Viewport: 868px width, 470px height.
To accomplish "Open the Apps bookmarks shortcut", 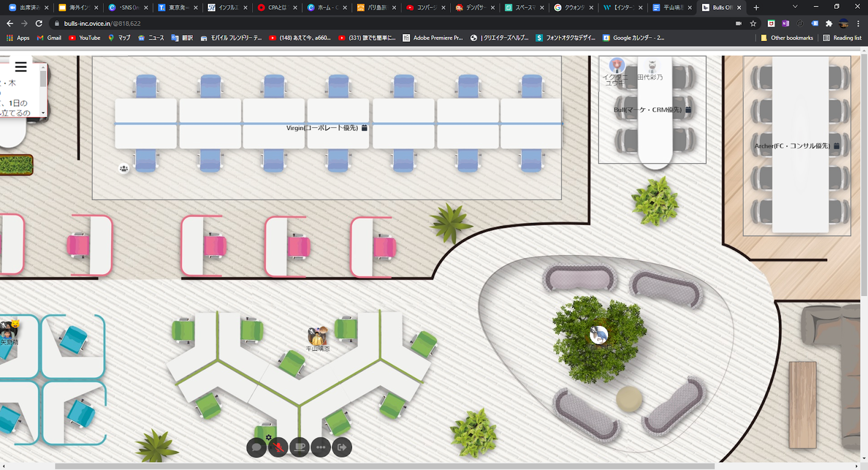I will pyautogui.click(x=17, y=37).
